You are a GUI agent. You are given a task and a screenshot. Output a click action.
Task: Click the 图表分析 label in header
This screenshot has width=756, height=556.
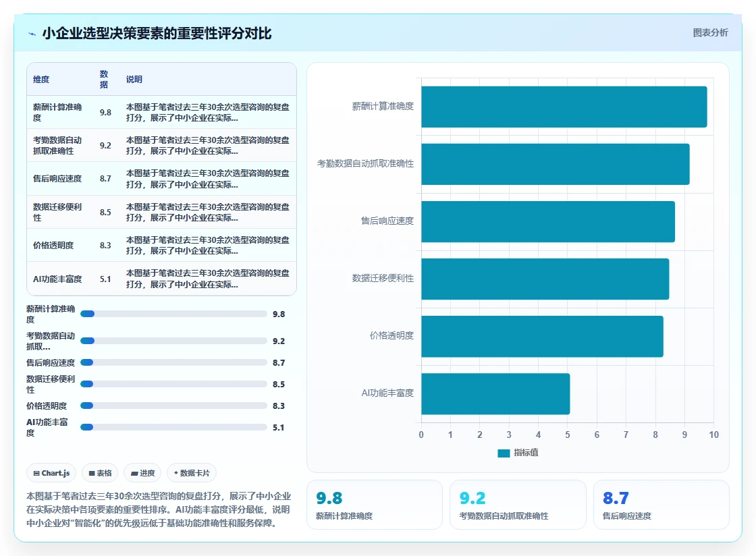[710, 33]
